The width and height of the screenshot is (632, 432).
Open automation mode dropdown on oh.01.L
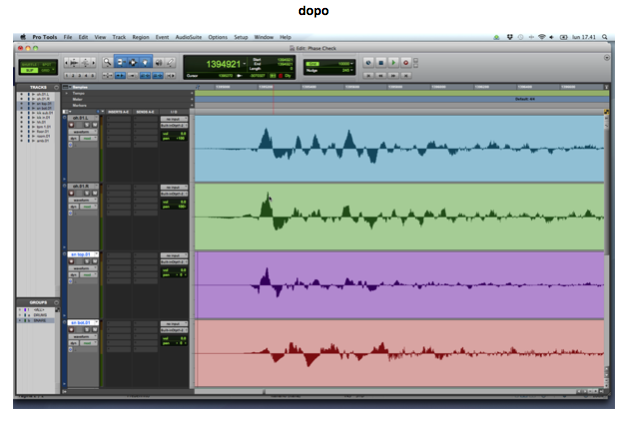(88, 138)
